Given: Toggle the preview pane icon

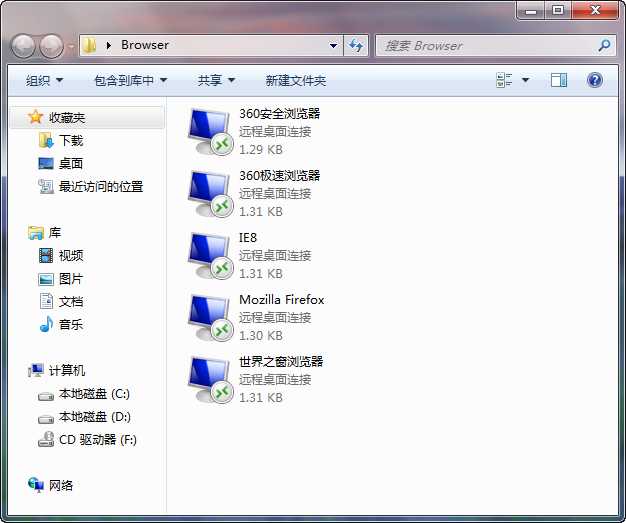Looking at the screenshot, I should point(559,80).
